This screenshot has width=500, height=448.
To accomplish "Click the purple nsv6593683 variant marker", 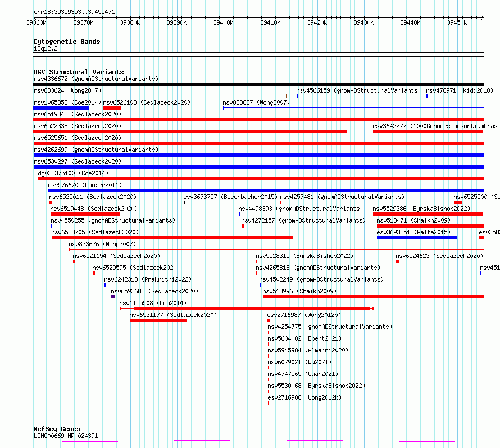I will coord(113,297).
